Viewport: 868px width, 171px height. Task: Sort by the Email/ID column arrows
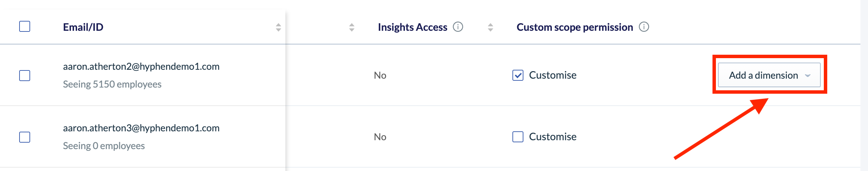[x=278, y=27]
